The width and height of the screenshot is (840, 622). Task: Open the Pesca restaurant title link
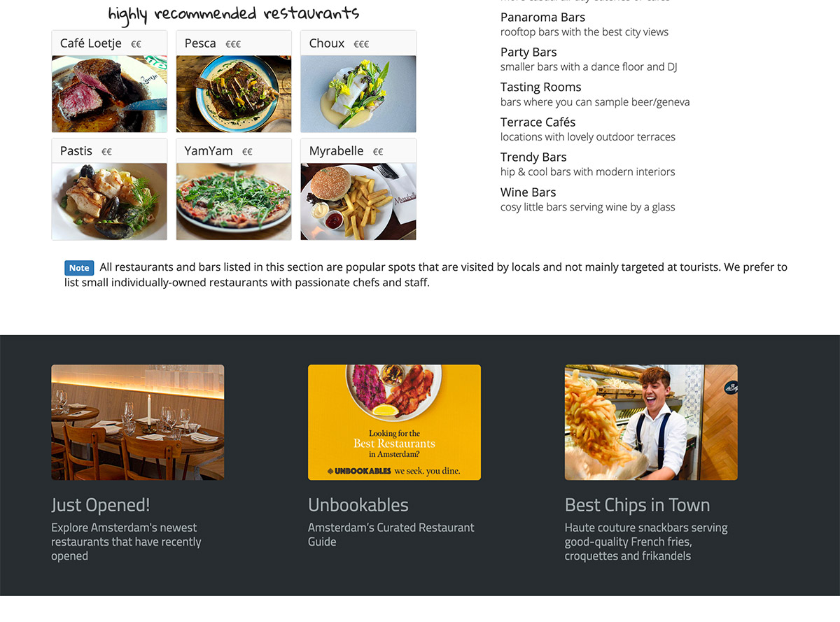pos(200,43)
